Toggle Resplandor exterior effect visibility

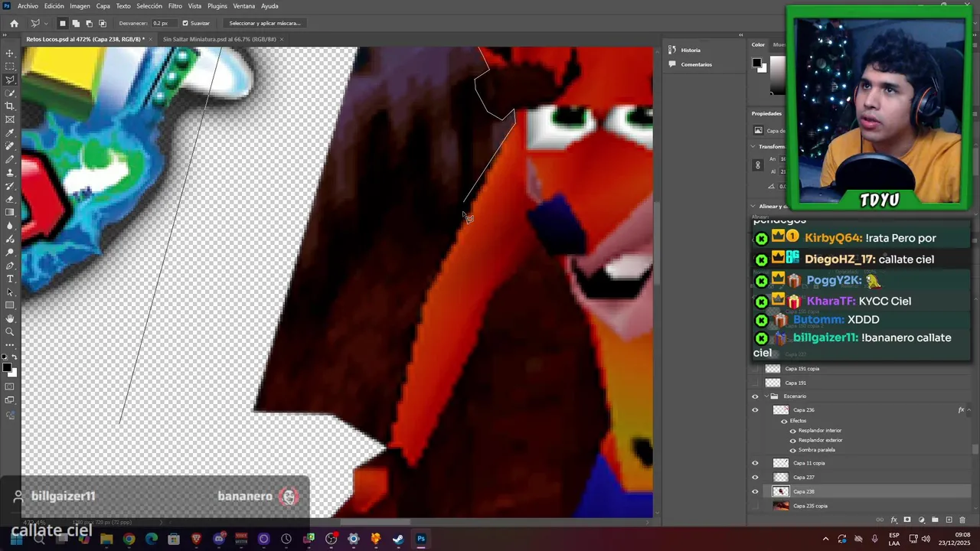point(792,440)
